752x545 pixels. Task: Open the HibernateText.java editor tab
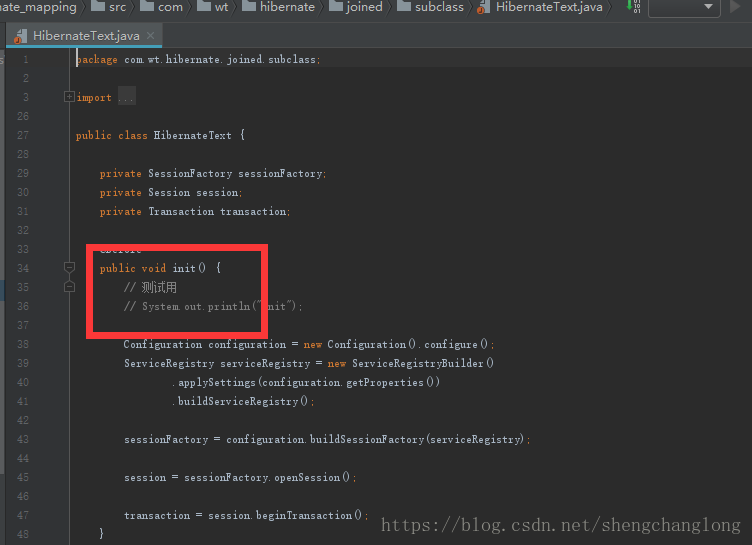(x=84, y=36)
